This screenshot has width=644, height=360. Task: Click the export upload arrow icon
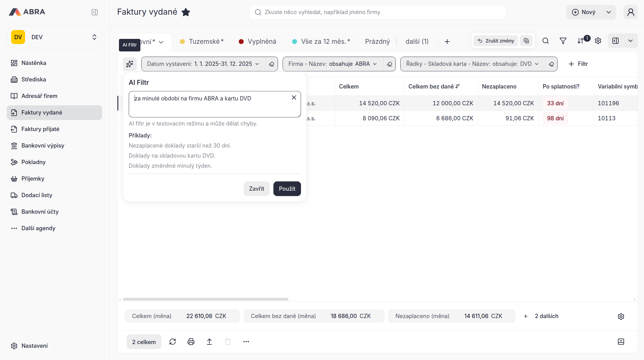pos(209,342)
